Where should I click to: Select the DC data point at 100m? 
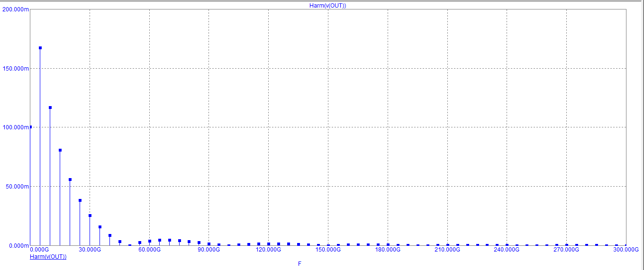[30, 127]
